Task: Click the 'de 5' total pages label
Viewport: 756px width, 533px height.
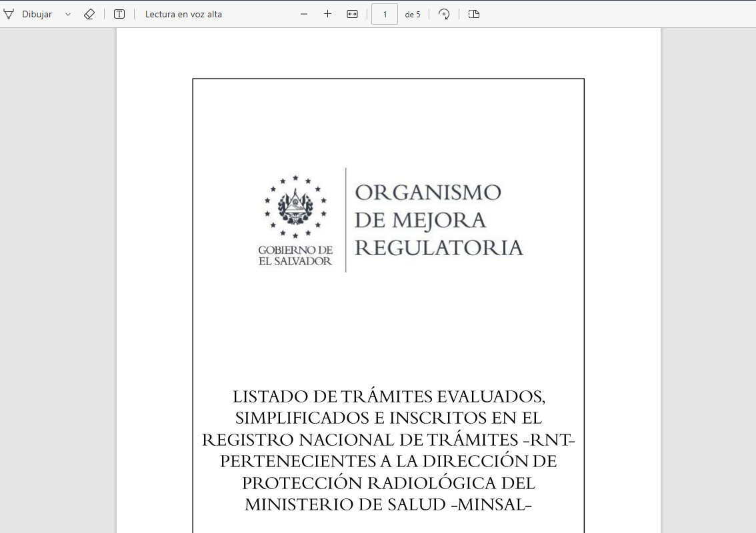Action: 413,15
